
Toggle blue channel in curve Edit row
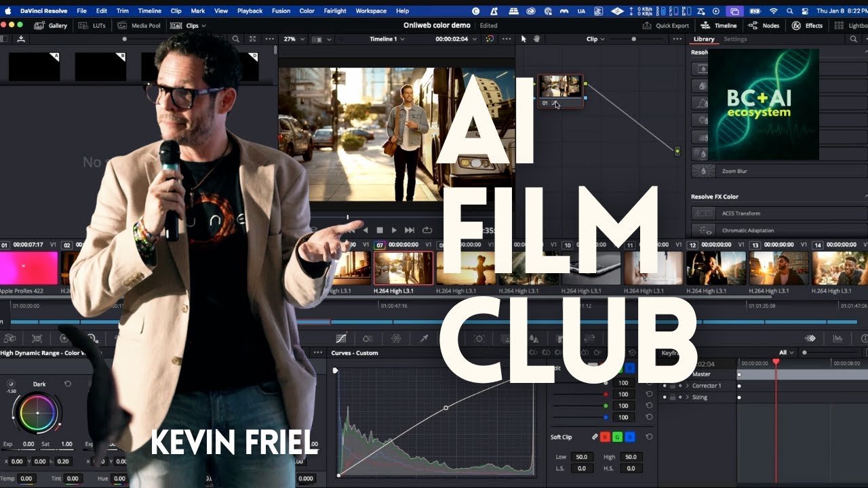[x=630, y=368]
